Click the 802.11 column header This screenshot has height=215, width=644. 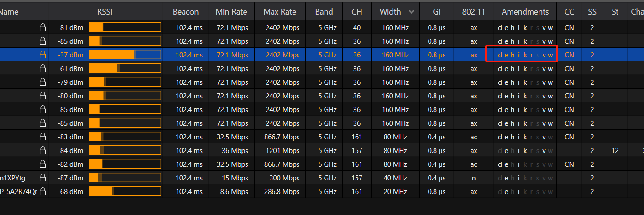[474, 12]
